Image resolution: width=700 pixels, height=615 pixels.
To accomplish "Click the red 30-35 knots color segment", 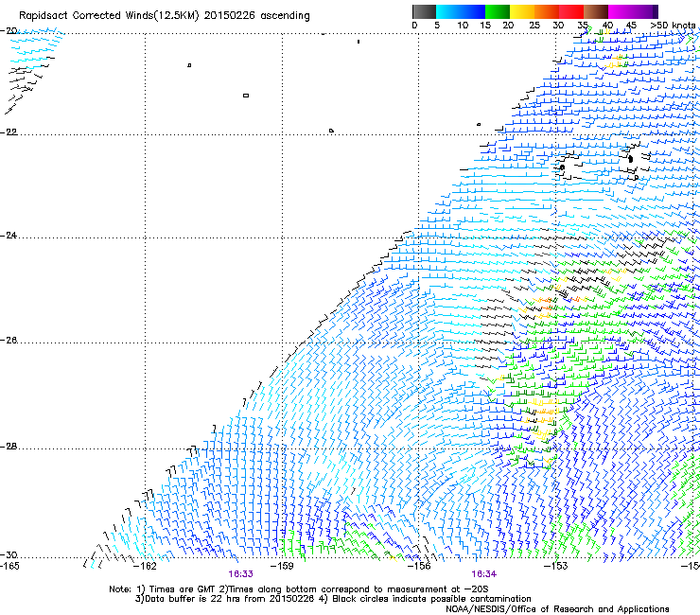I will coord(571,11).
